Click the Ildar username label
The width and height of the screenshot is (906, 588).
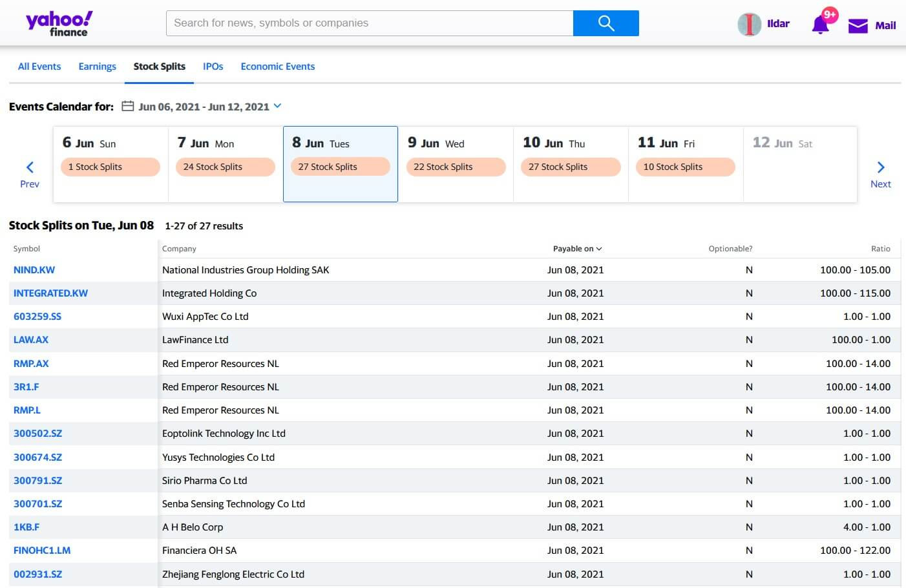778,24
